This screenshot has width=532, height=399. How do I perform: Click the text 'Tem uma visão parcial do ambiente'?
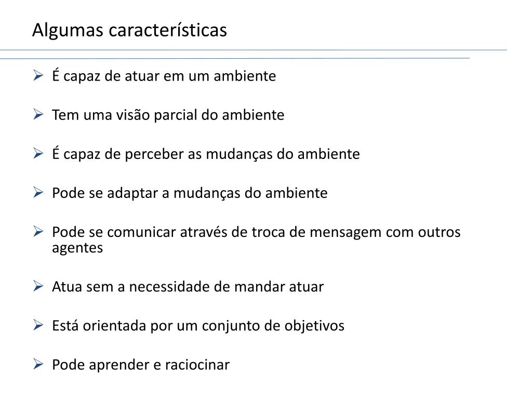tap(168, 115)
